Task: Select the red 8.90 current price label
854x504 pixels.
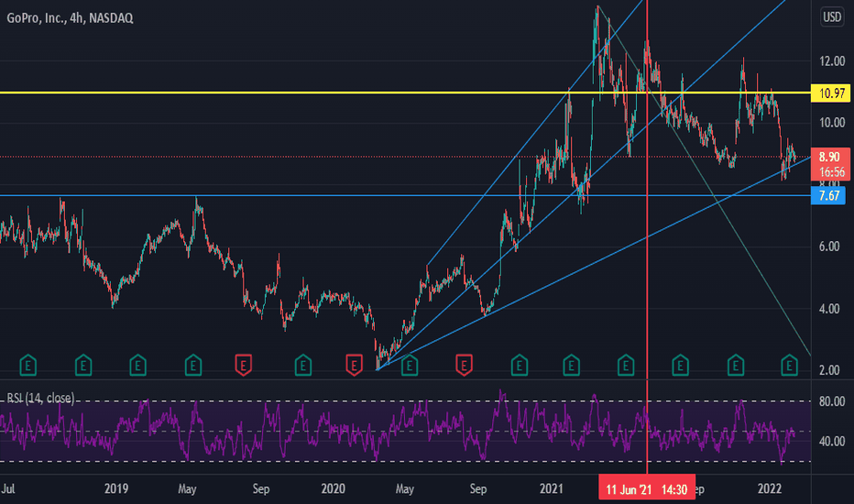Action: [830, 157]
